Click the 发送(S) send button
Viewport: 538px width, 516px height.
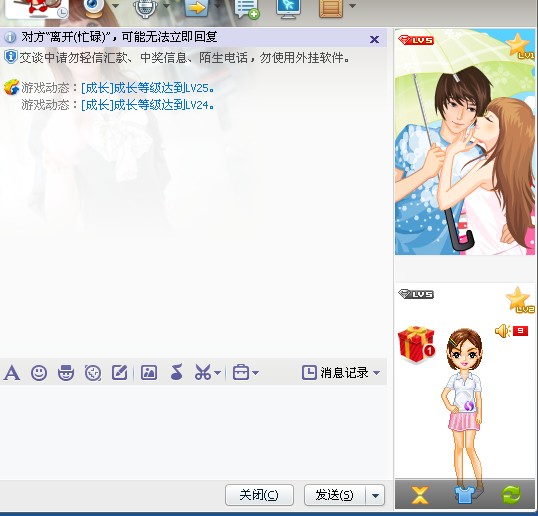335,495
